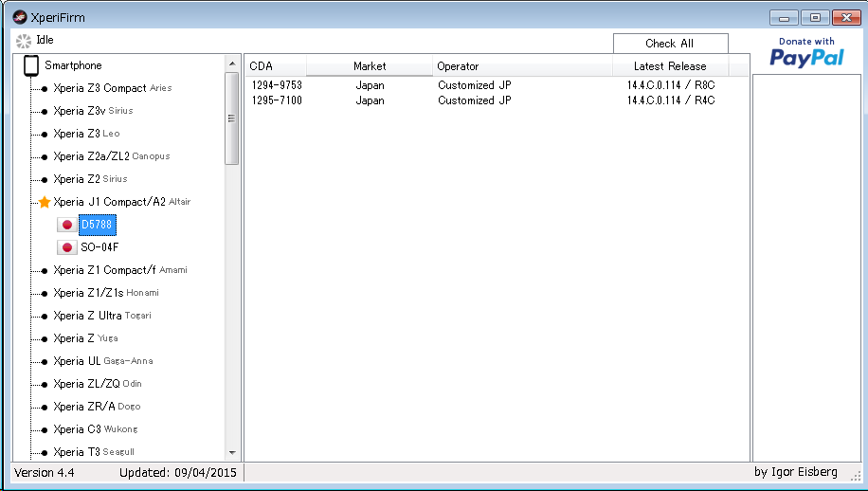The width and height of the screenshot is (868, 491).
Task: Click the XperiFirm logo in title bar
Action: point(19,17)
